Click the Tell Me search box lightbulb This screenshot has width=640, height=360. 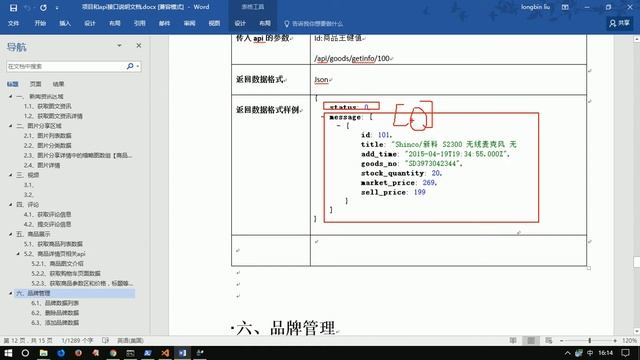tap(287, 24)
